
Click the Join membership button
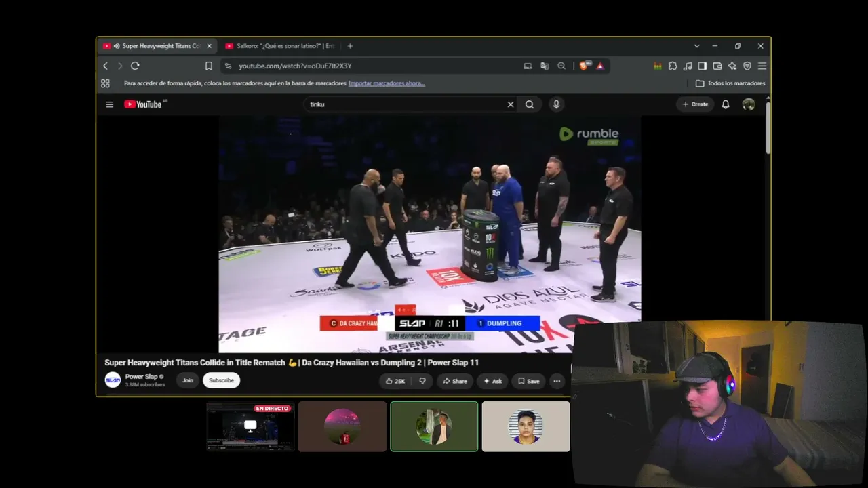click(188, 380)
